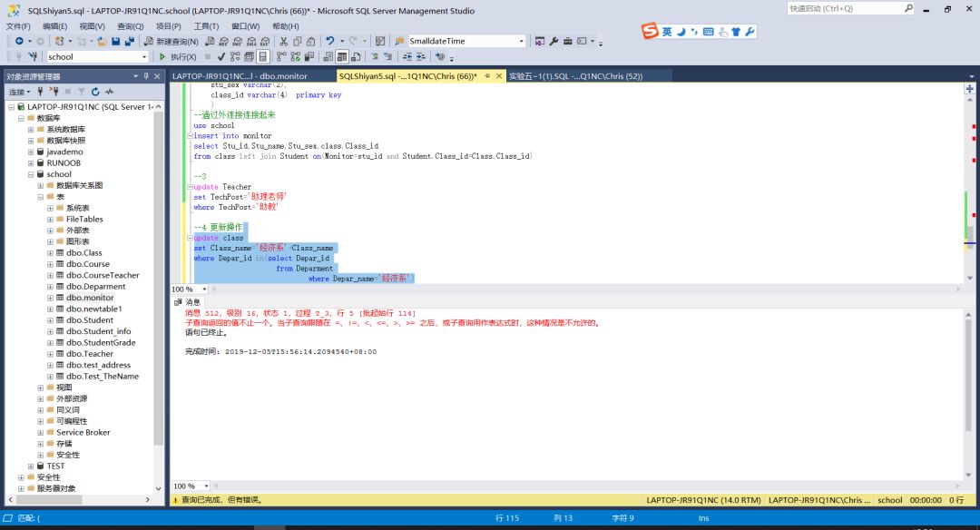Open the 查询(Q) menu
Viewport: 980px width, 530px height.
click(x=131, y=26)
